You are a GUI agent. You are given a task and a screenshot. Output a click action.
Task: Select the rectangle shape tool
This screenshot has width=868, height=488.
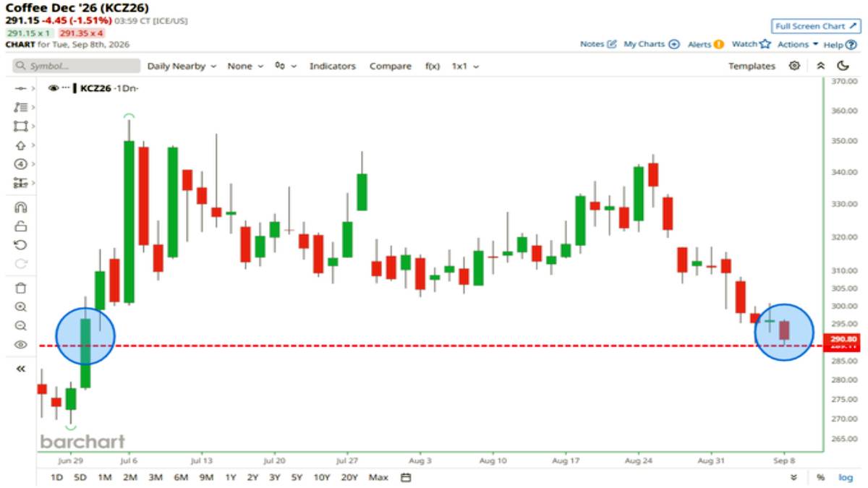pyautogui.click(x=20, y=126)
